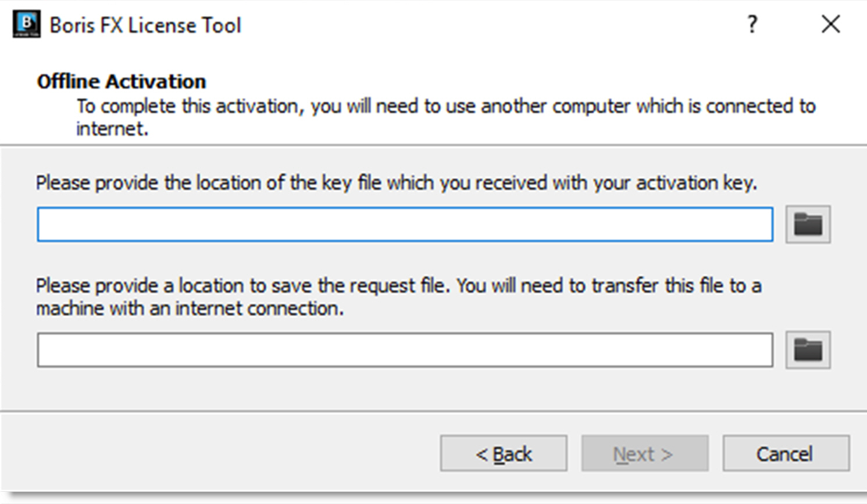Click blank gray area below request file field

[405, 389]
